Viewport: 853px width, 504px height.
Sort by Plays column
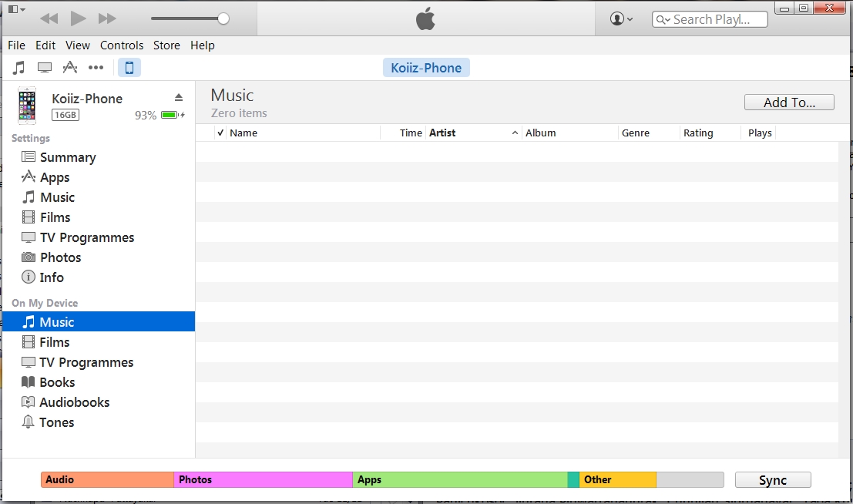point(760,133)
